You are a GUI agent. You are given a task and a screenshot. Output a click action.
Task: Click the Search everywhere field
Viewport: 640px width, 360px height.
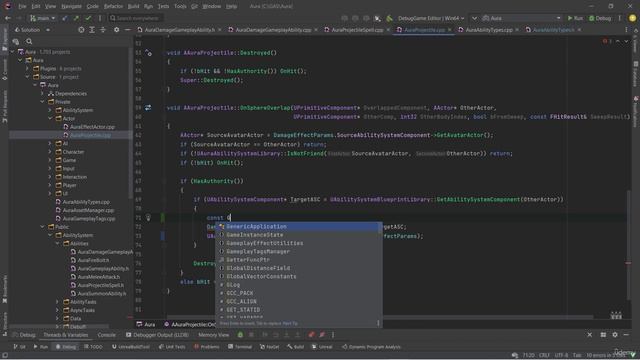pos(136,18)
